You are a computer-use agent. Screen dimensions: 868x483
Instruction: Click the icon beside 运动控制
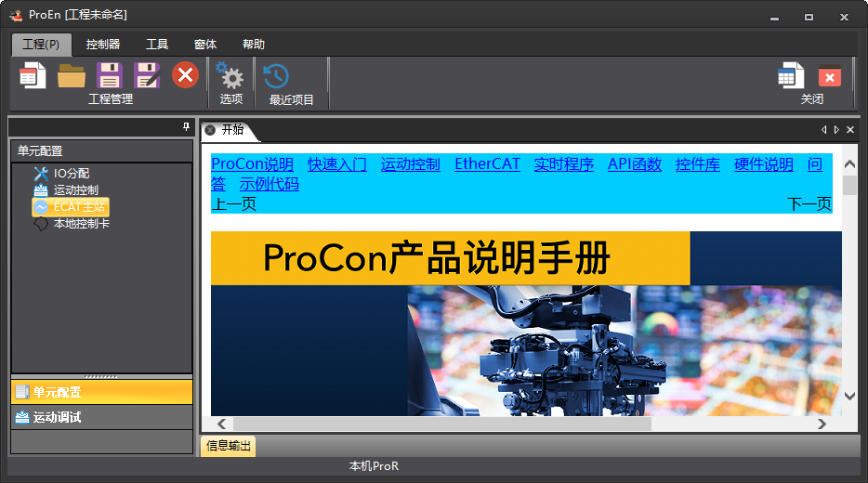pyautogui.click(x=41, y=190)
